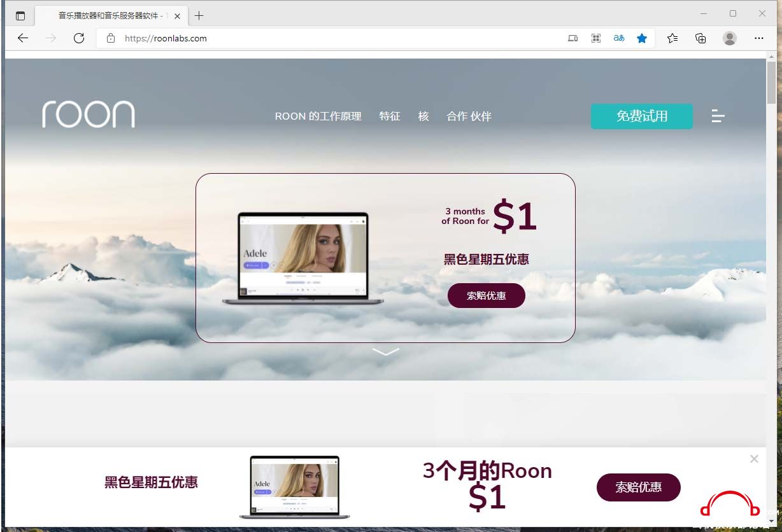This screenshot has width=782, height=532.
Task: Close the bottom promo banner
Action: [x=754, y=459]
